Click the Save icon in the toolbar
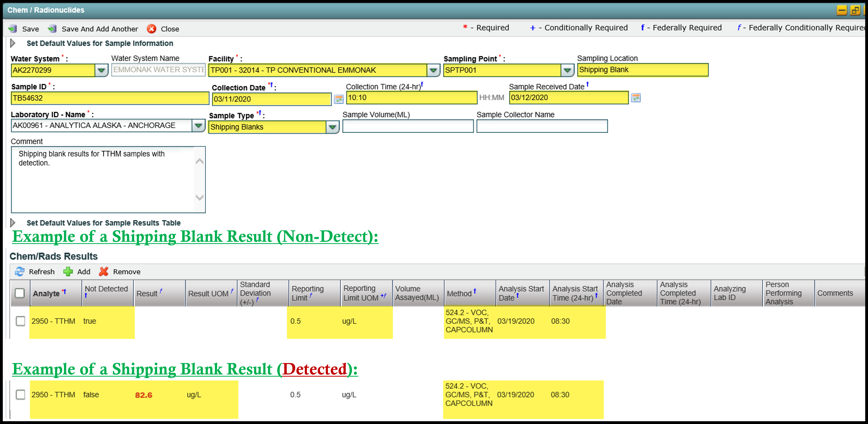Viewport: 868px width, 424px height. coord(13,29)
